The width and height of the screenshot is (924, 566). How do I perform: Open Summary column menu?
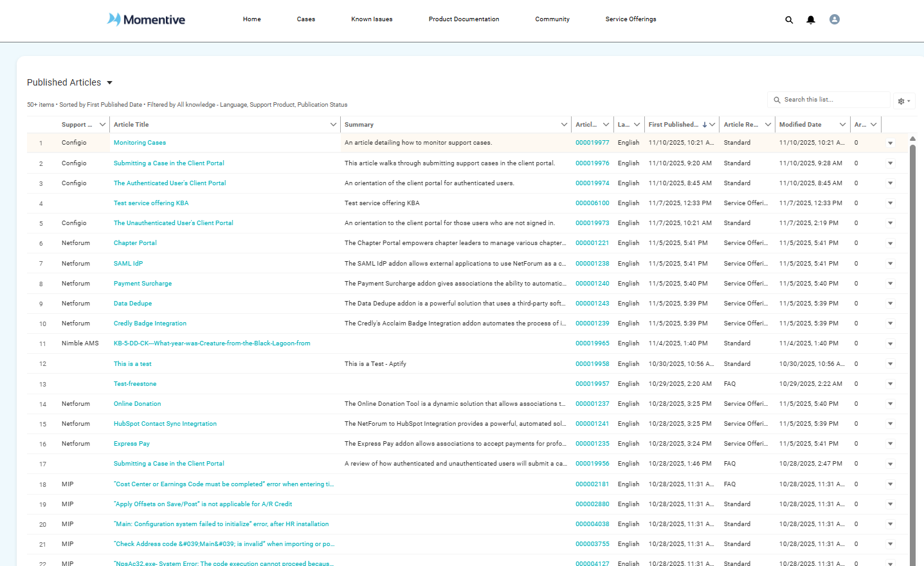(x=564, y=125)
